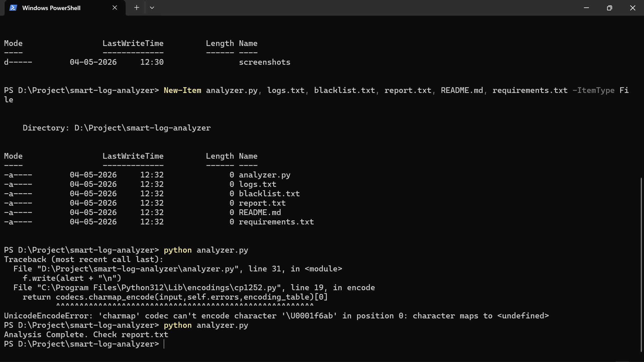This screenshot has width=644, height=362.
Task: Click 'logs.txt' in the file listing
Action: 257,184
